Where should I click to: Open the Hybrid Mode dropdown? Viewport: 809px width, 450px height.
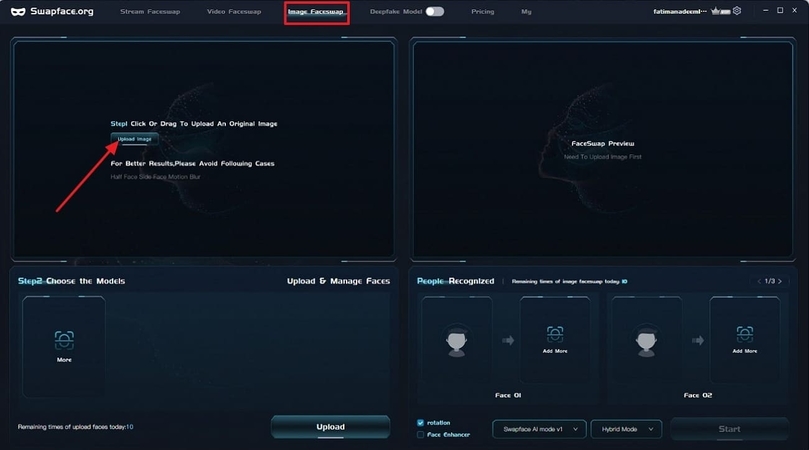pyautogui.click(x=626, y=429)
